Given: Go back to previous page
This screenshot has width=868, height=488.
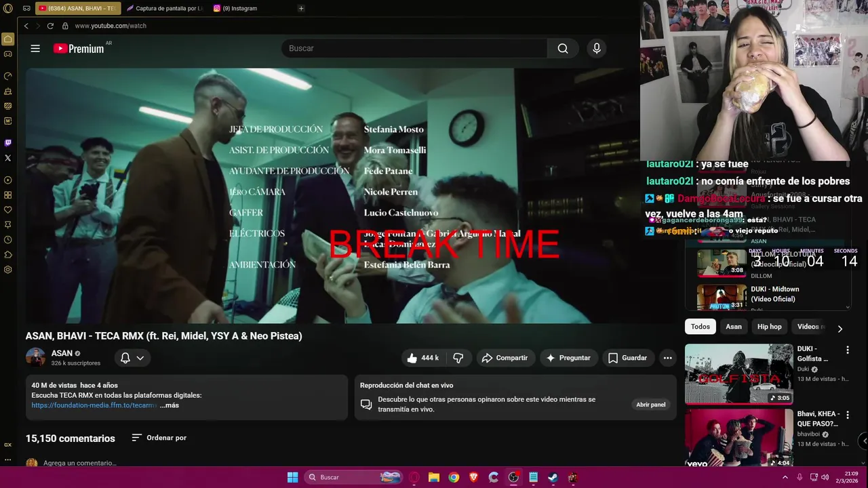Looking at the screenshot, I should coord(26,26).
